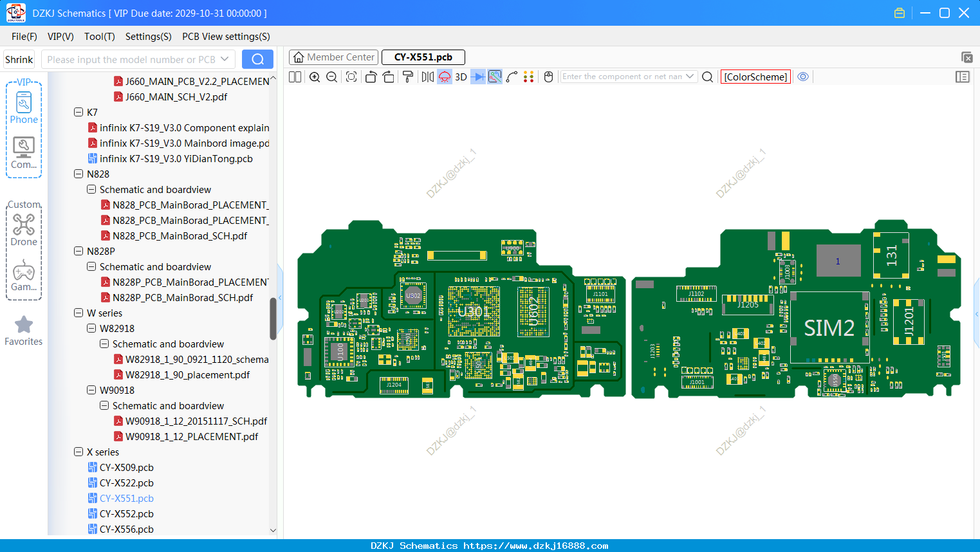This screenshot has height=552, width=980.
Task: Toggle the eye visibility icon
Action: point(803,77)
